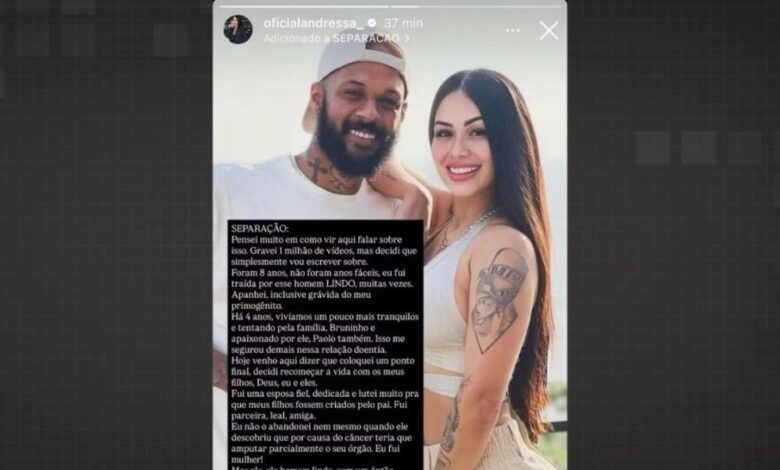Click the 'Hoje venho aqui dizer' text line
The image size is (780, 470).
point(323,361)
